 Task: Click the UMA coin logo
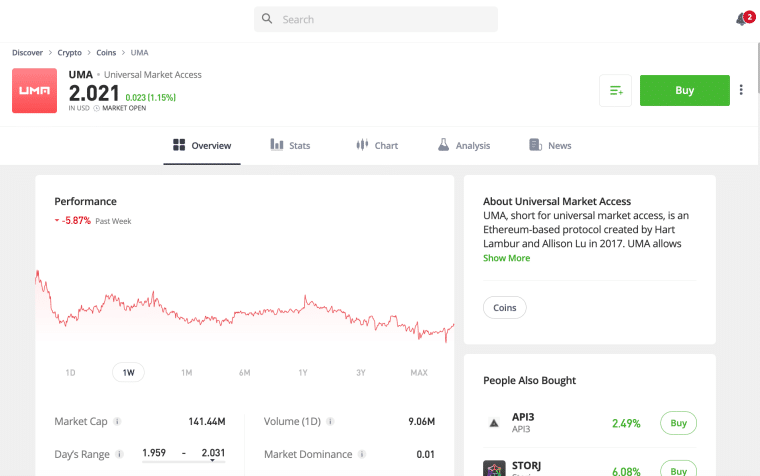click(x=34, y=91)
